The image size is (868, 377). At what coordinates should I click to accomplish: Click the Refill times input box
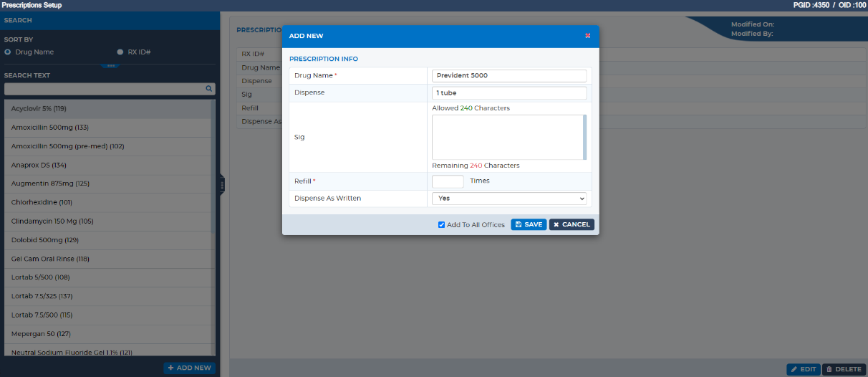pos(448,181)
